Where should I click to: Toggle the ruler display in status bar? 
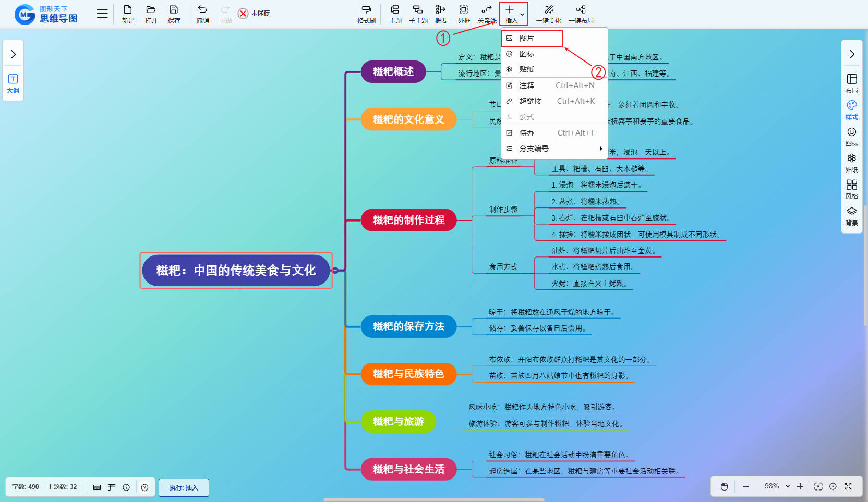point(112,487)
